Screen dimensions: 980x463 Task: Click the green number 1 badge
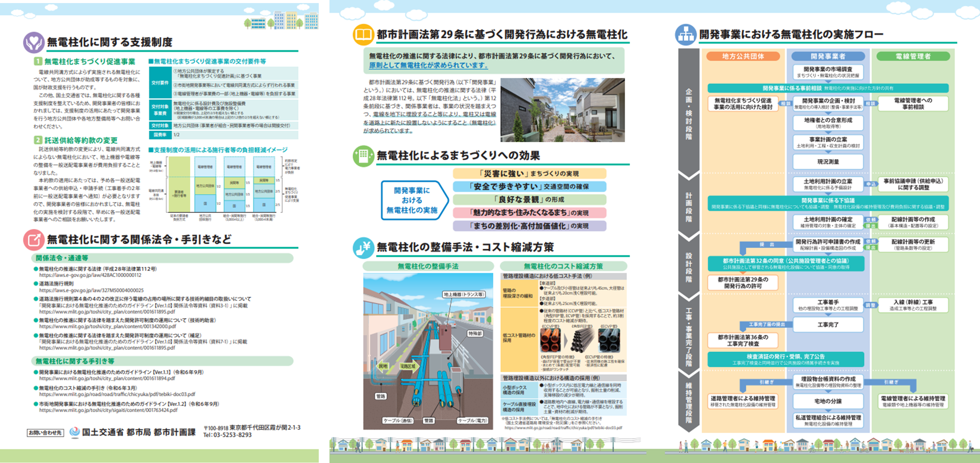point(38,61)
